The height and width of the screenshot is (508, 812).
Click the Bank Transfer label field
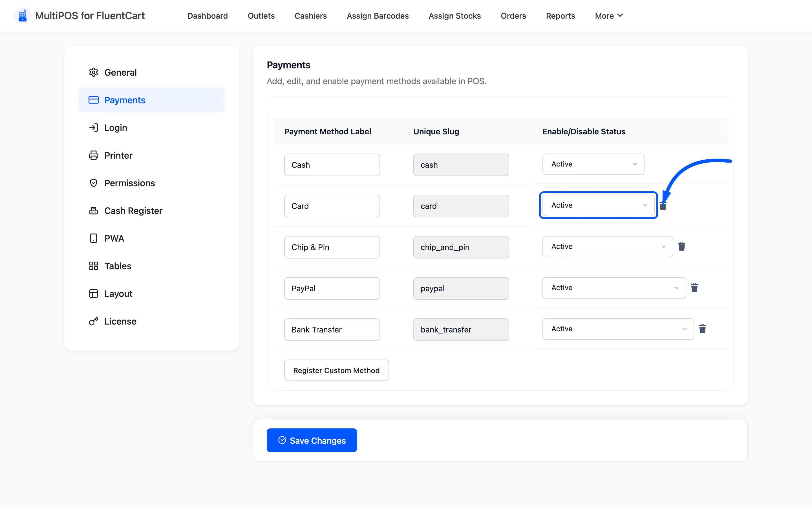(x=332, y=330)
